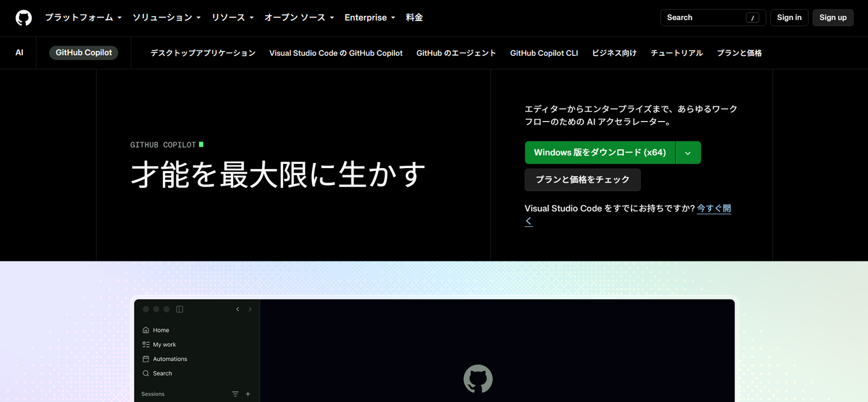Click the GitHub Copilot pill tab

[84, 53]
